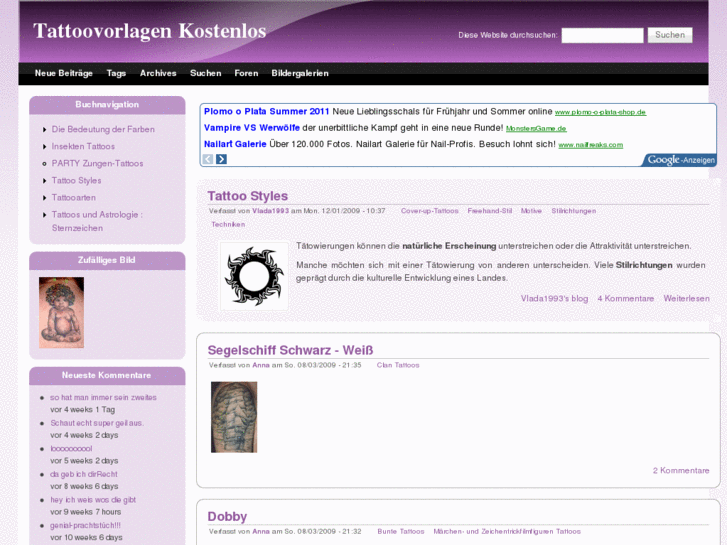
Task: Visit www.nailfreaks.com ad URL
Action: click(591, 145)
